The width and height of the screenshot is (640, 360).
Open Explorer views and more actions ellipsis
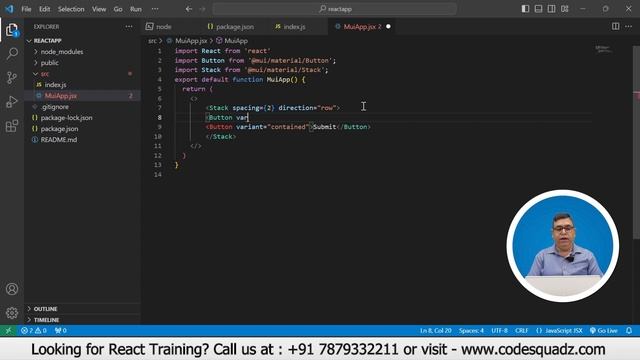(129, 27)
